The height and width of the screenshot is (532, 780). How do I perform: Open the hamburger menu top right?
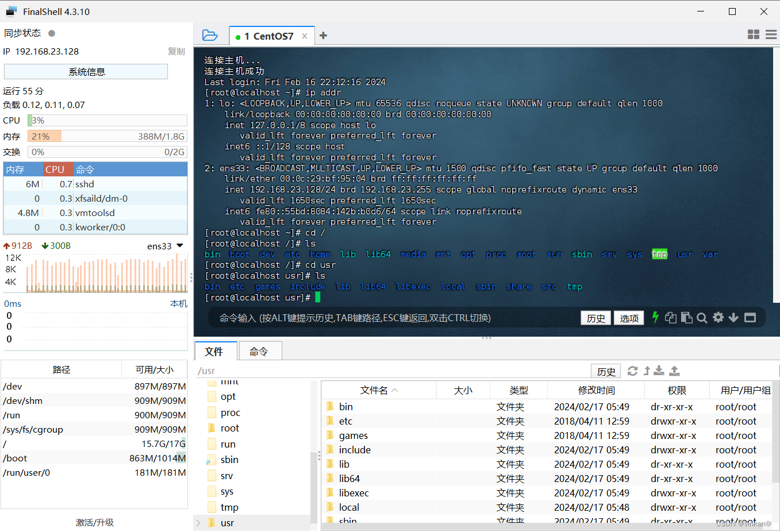click(771, 34)
